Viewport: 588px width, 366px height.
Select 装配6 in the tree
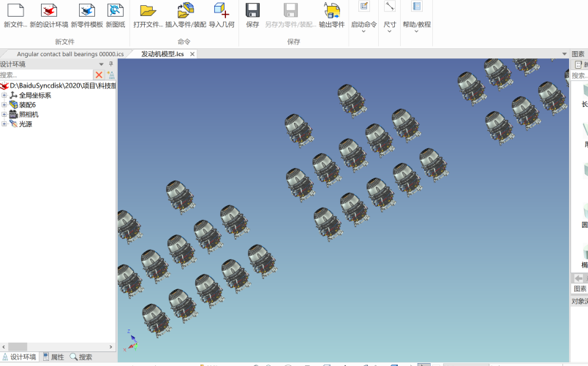coord(27,104)
